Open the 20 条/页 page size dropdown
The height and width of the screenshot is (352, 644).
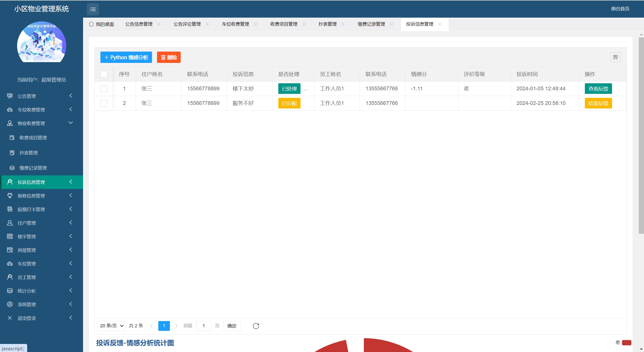click(111, 326)
